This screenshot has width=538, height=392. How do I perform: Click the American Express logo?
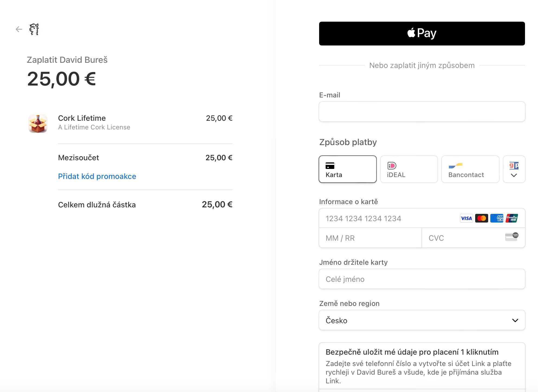(497, 218)
